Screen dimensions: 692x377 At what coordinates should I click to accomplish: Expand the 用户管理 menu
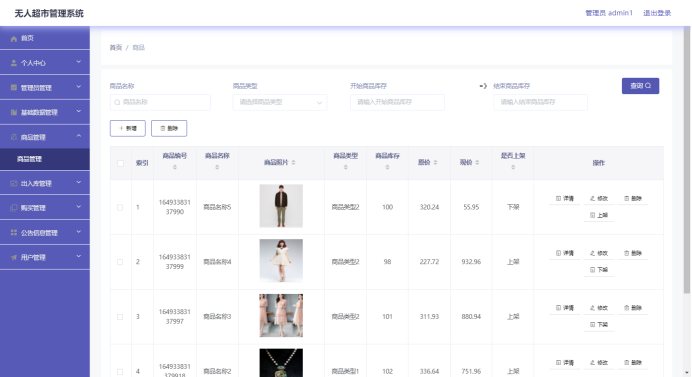[x=45, y=257]
